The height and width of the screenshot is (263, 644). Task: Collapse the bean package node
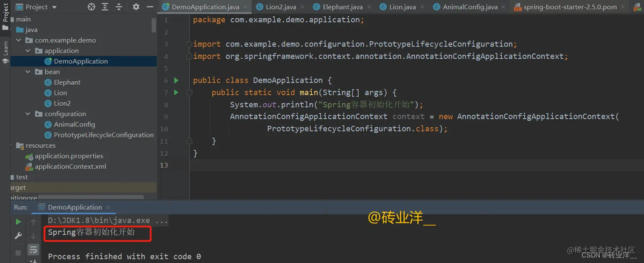[28, 72]
